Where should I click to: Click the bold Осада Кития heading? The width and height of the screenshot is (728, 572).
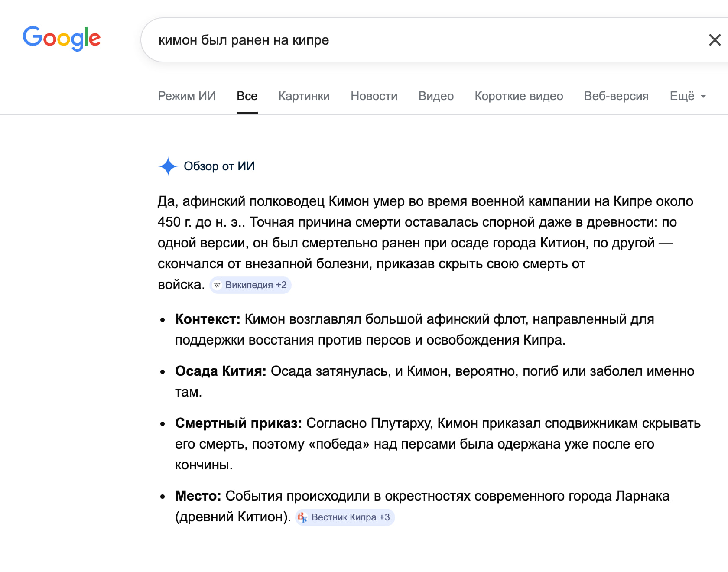click(x=220, y=371)
